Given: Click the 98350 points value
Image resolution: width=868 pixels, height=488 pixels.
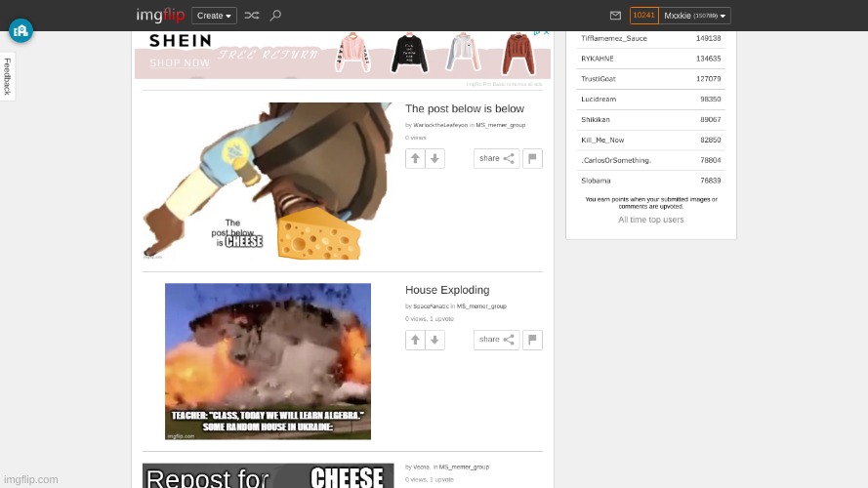Looking at the screenshot, I should point(711,99).
